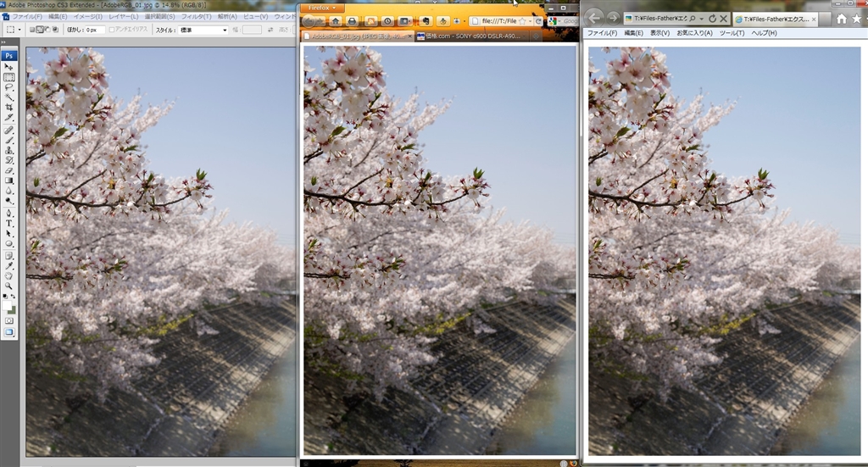Viewport: 868px width, 467px height.
Task: Click Firefox RSS feed toolbar button
Action: click(371, 21)
